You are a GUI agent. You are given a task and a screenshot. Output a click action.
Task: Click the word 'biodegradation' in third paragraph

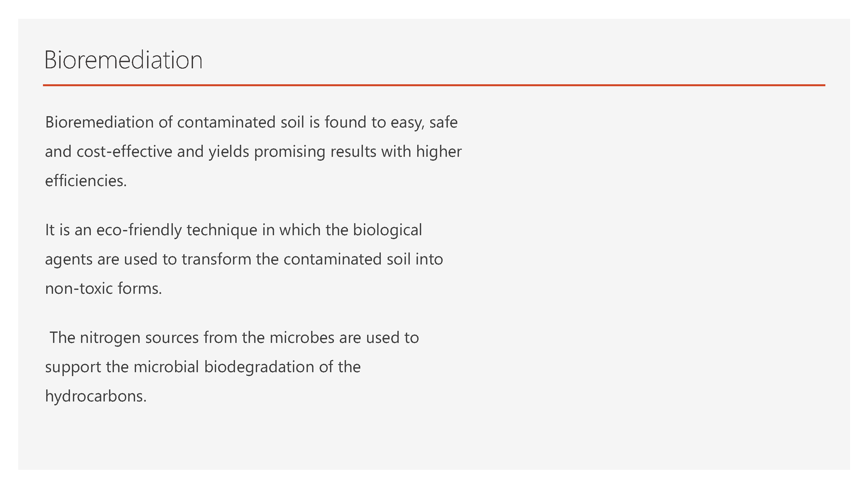point(259,367)
